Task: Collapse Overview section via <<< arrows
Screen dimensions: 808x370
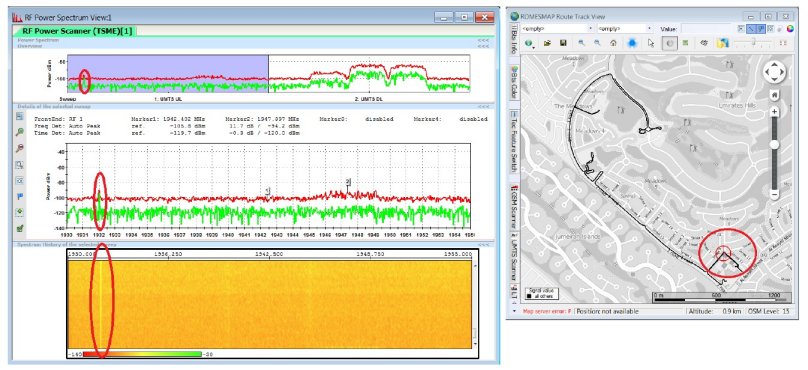Action: 483,46
